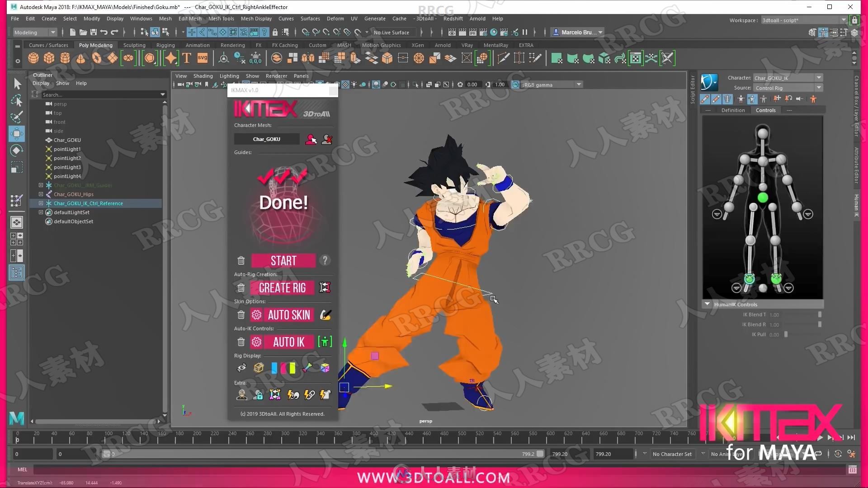Click the HumanIK pin rotation icon
Viewport: 868px width, 488px height.
[x=788, y=99]
